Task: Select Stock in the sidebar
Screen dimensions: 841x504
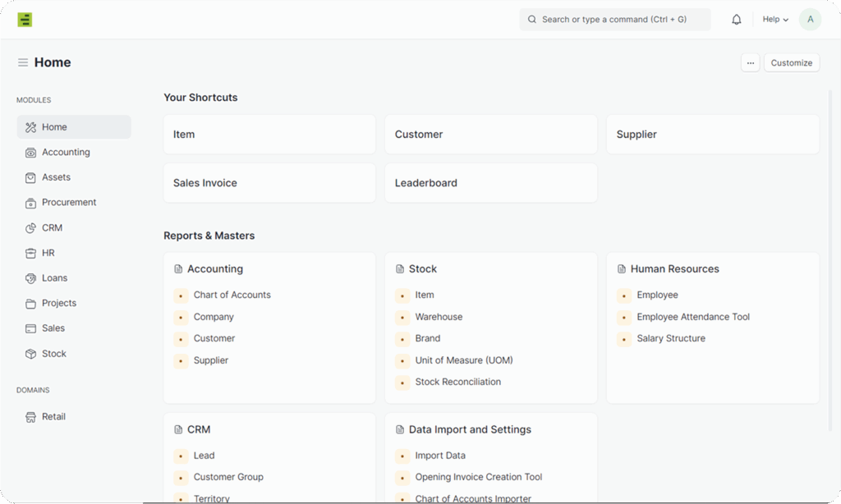Action: tap(54, 354)
